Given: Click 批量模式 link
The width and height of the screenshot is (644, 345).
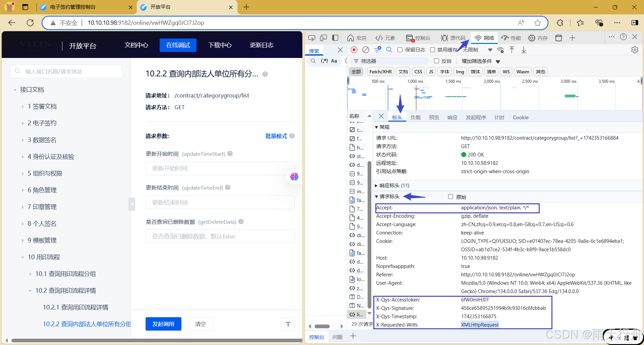Looking at the screenshot, I should 276,136.
